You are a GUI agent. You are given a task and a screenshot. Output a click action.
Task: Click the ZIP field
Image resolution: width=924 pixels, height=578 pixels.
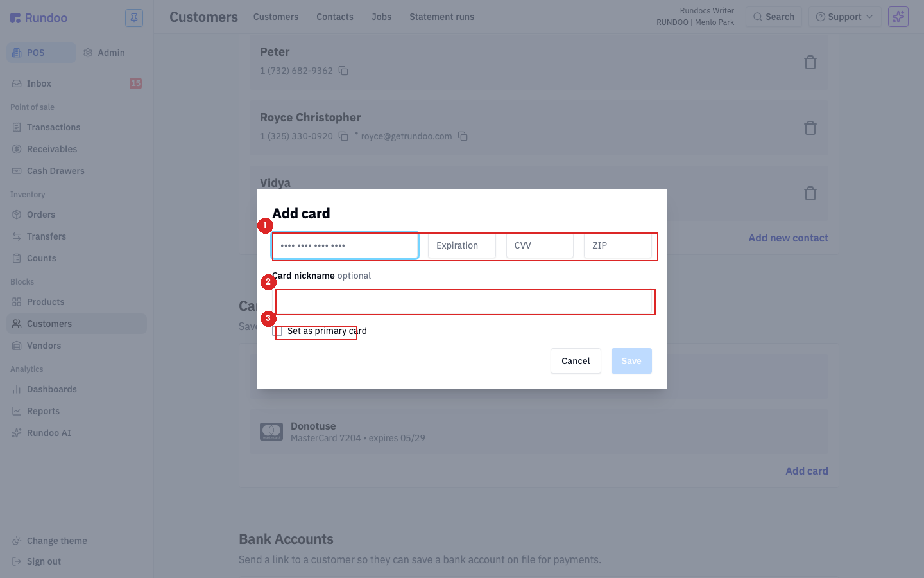pyautogui.click(x=618, y=245)
